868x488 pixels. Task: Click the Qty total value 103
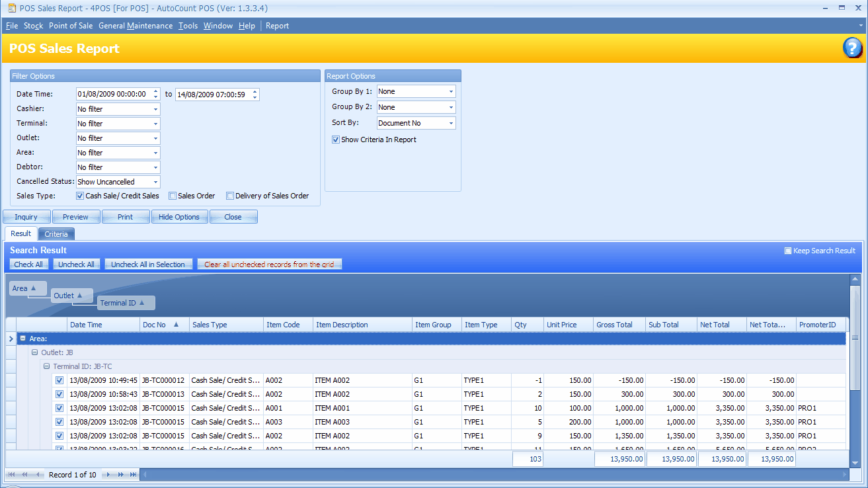[x=528, y=459]
